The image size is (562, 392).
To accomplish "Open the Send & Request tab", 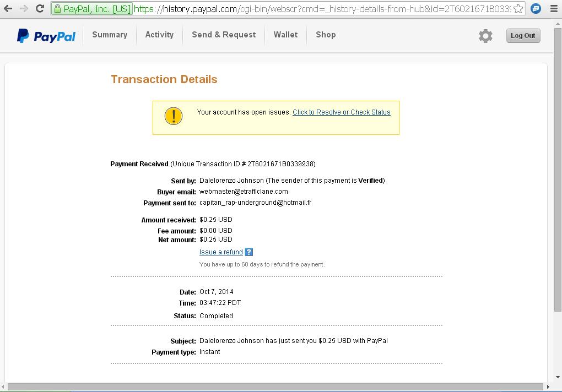I will click(x=224, y=35).
